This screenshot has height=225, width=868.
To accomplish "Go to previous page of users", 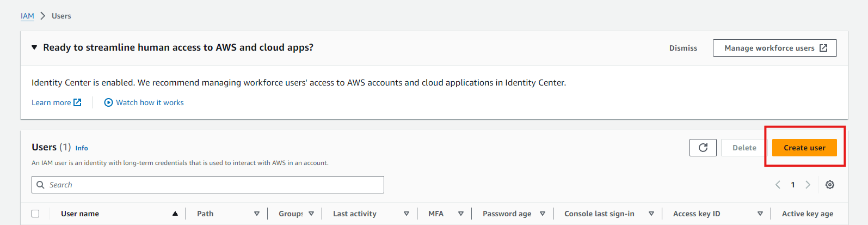I will coord(778,185).
